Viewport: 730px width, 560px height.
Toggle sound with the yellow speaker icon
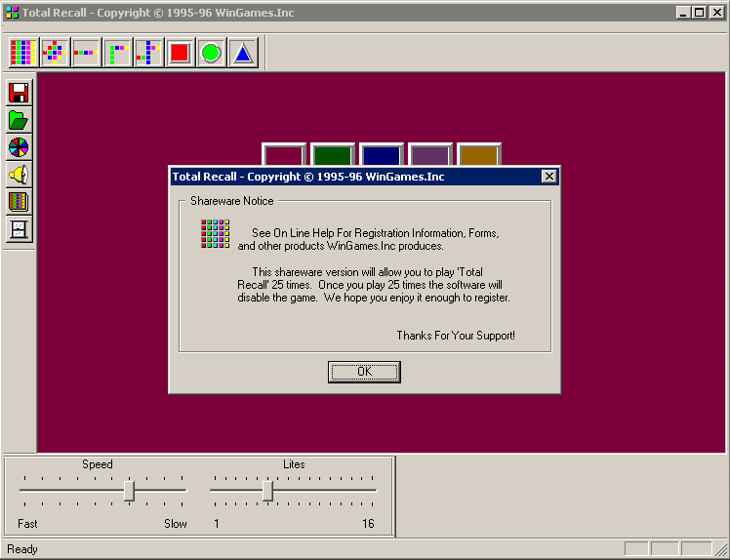pyautogui.click(x=19, y=175)
